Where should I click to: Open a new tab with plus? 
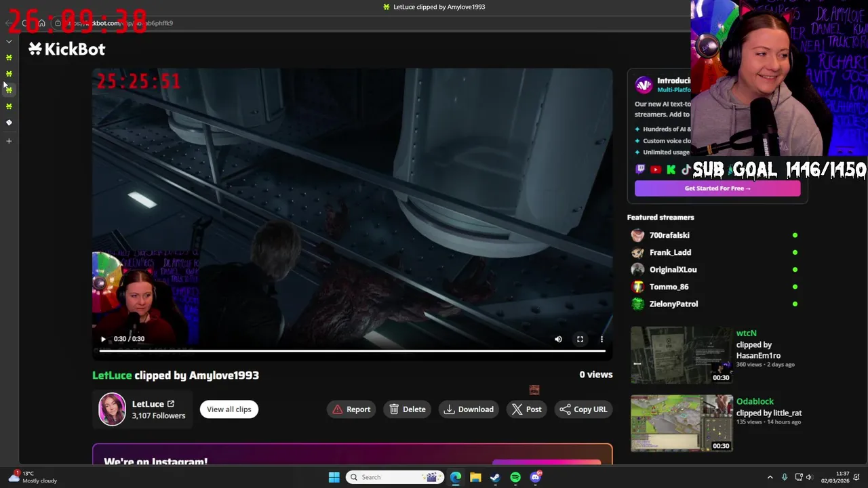9,141
